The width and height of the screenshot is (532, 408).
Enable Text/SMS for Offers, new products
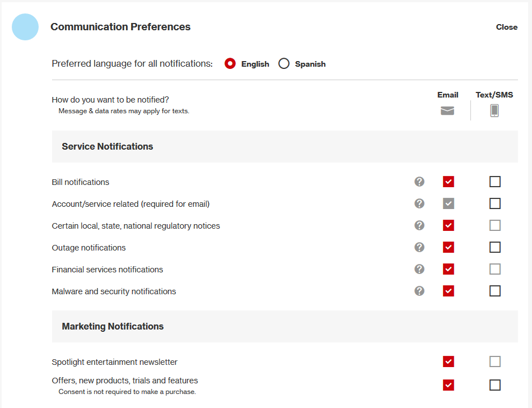(495, 385)
